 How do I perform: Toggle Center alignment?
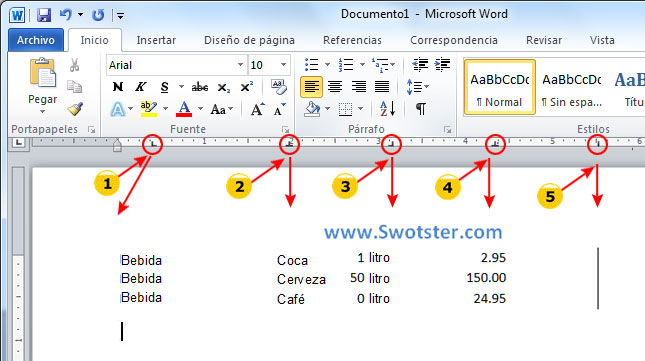335,87
